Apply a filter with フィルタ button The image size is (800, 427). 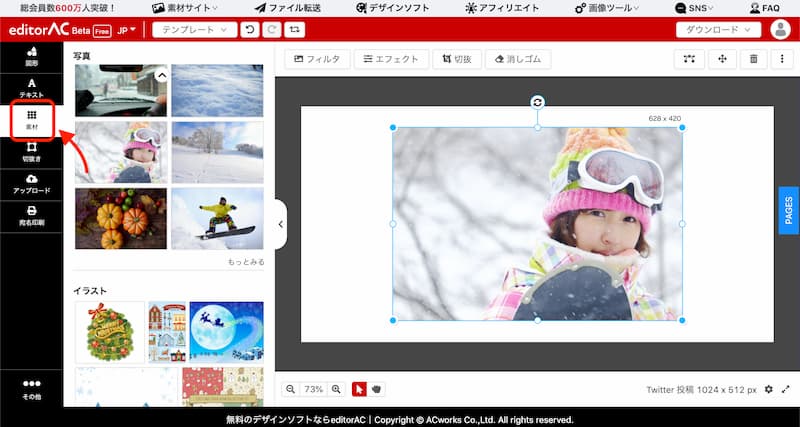(x=317, y=59)
